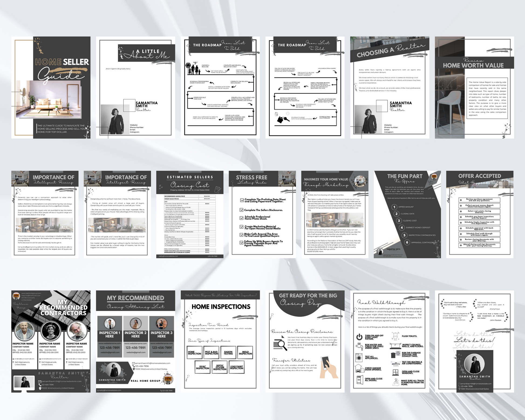The image size is (525, 420).
Task: Click the Radon Testing boxed label
Action: point(228,353)
